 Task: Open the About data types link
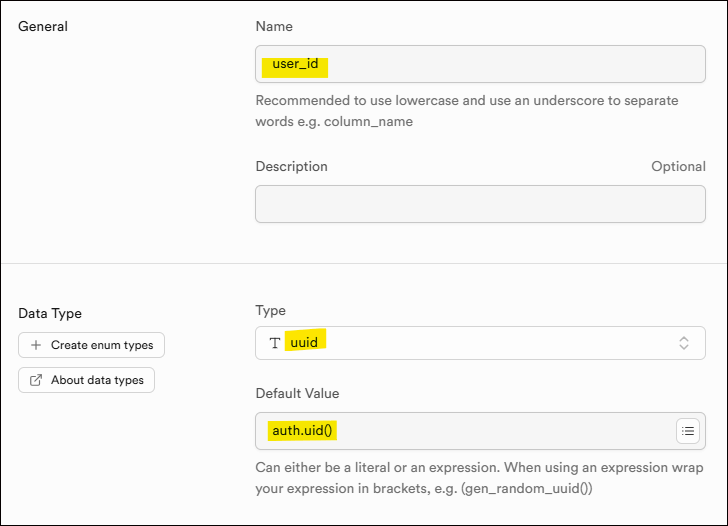(96, 380)
